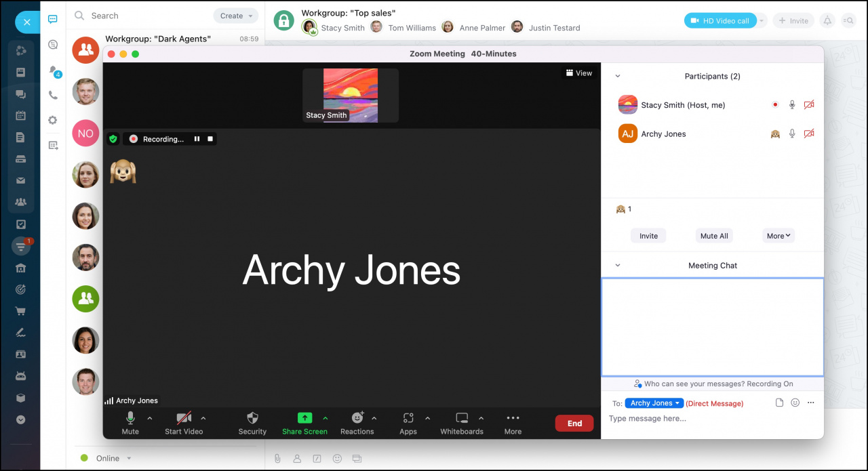Viewport: 868px width, 471px height.
Task: Open Calendar icon in Bitrix sidebar
Action: [20, 115]
